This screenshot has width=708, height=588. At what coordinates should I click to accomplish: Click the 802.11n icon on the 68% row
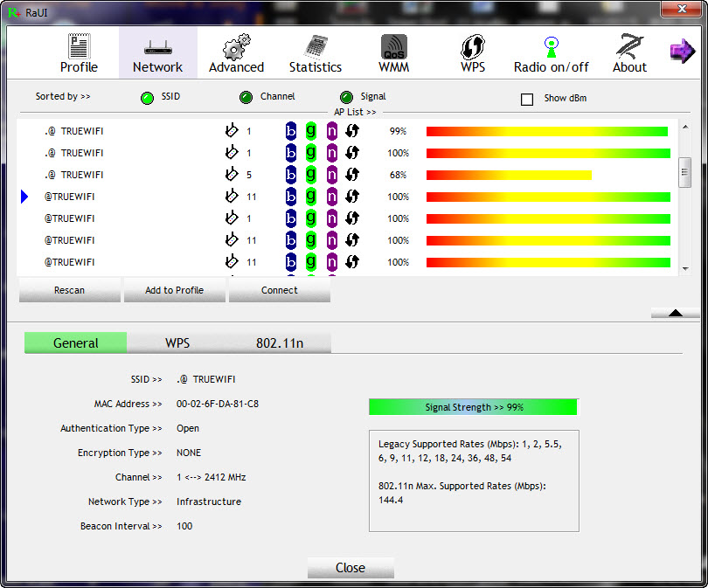[x=332, y=175]
